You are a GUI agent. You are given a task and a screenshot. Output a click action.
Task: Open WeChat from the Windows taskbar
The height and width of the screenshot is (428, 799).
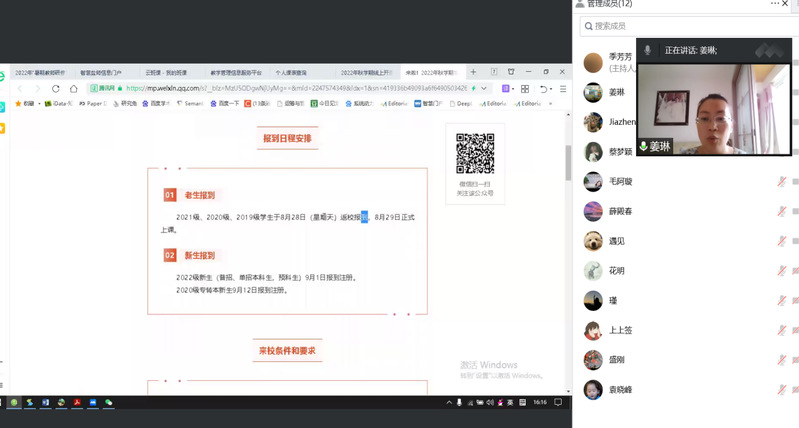[109, 402]
